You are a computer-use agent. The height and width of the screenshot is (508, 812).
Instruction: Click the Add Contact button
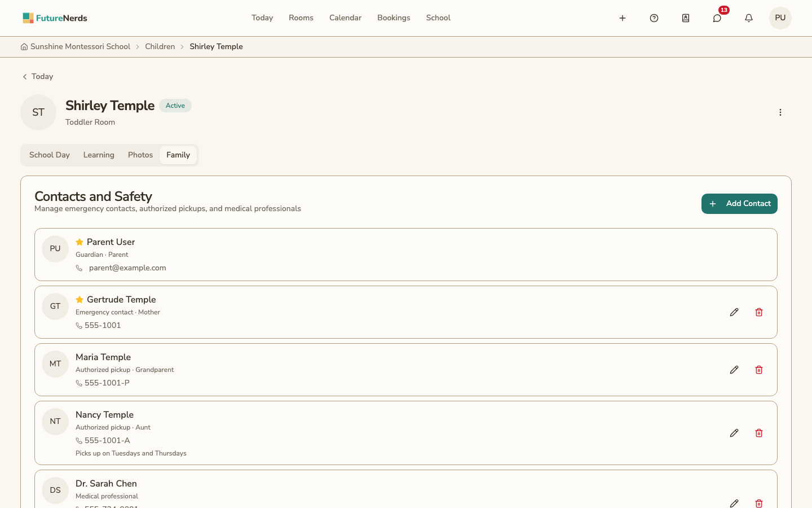[739, 204]
